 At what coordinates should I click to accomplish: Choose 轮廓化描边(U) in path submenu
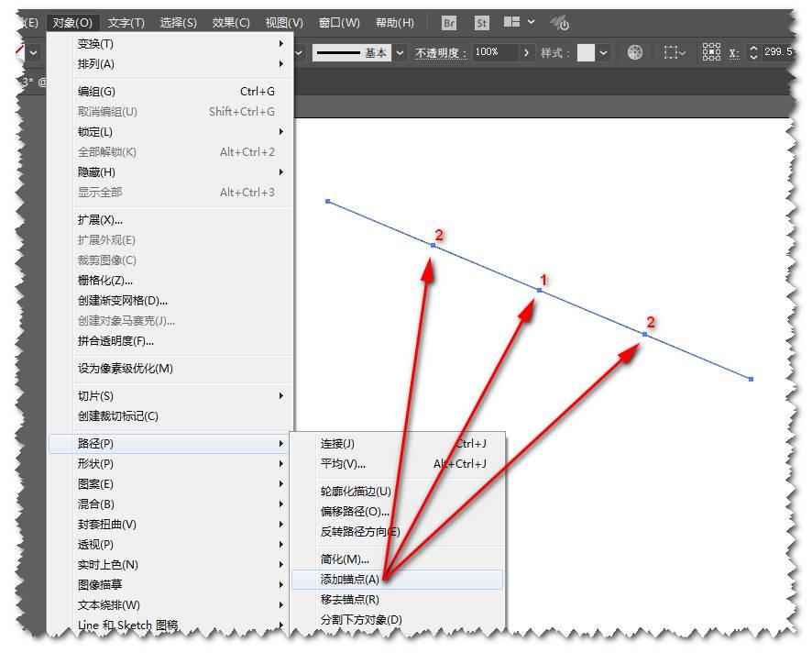pyautogui.click(x=398, y=492)
